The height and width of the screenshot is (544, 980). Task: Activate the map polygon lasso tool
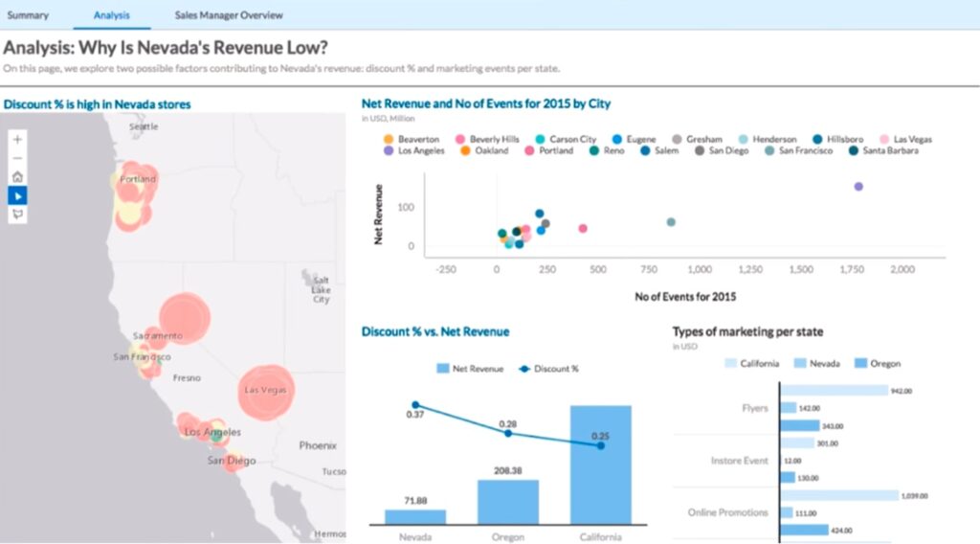17,215
